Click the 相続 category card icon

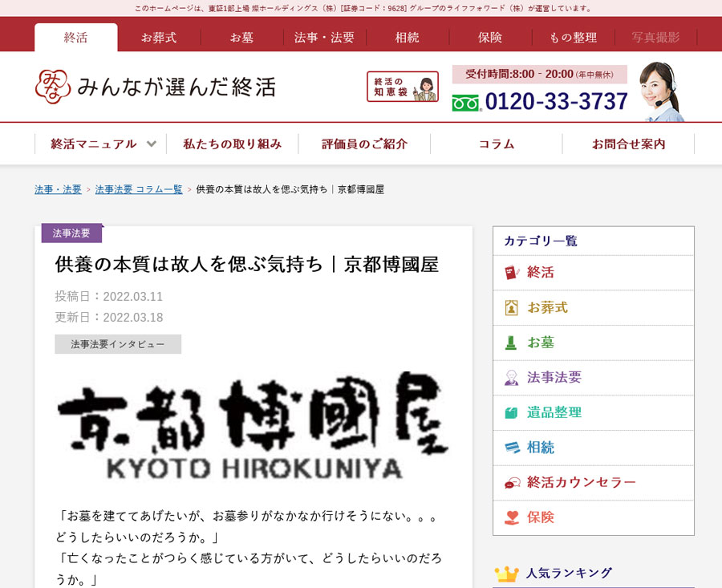512,448
